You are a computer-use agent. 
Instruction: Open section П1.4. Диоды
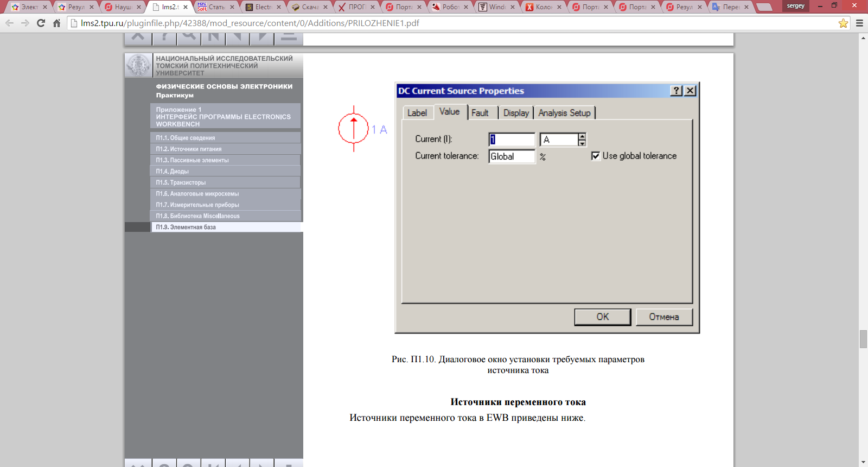[x=226, y=171]
